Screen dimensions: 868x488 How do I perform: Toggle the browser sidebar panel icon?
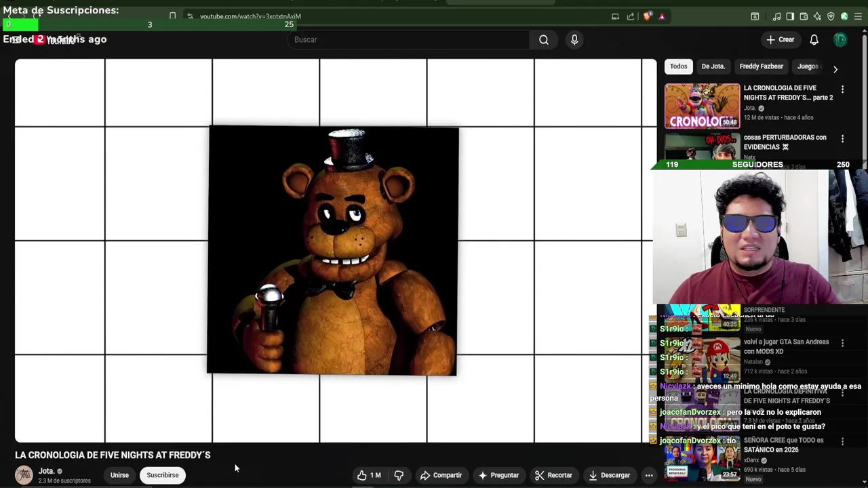pyautogui.click(x=790, y=16)
